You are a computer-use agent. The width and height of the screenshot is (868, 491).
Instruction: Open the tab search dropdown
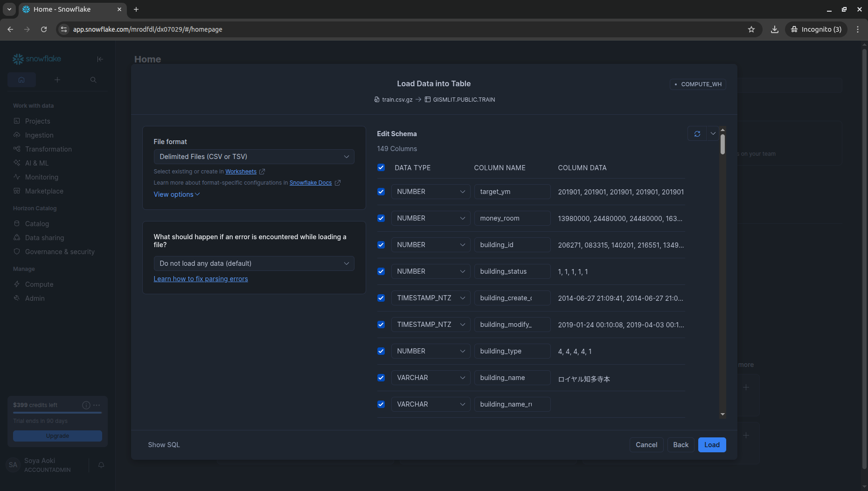9,9
